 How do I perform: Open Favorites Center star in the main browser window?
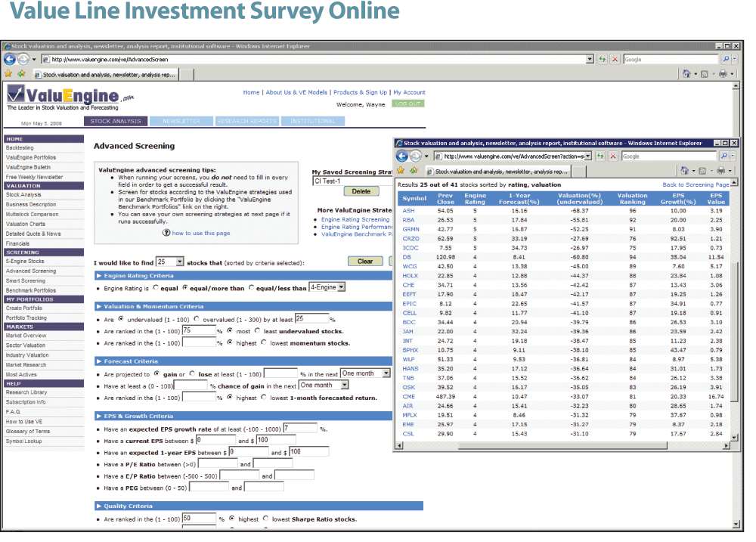(8, 74)
